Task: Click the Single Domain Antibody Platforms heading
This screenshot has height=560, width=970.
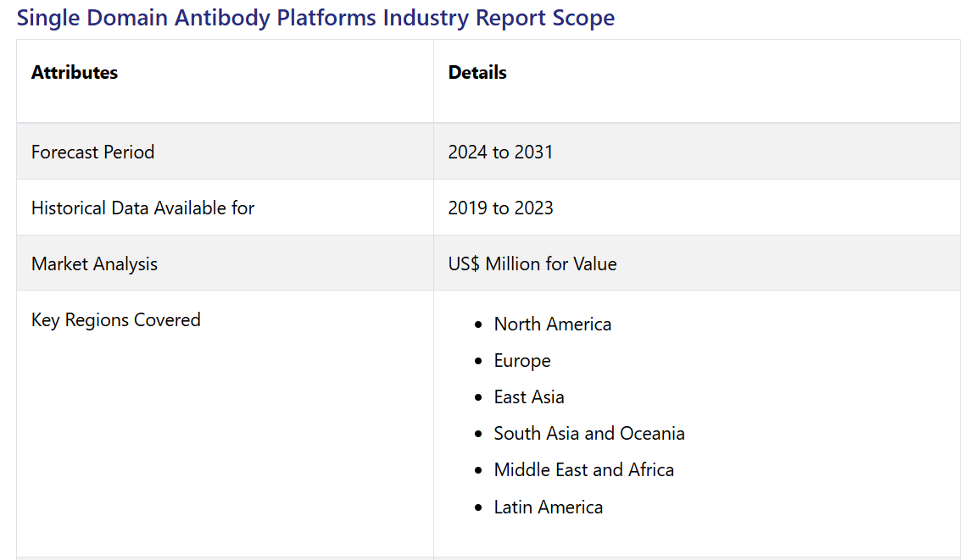Action: coord(315,18)
